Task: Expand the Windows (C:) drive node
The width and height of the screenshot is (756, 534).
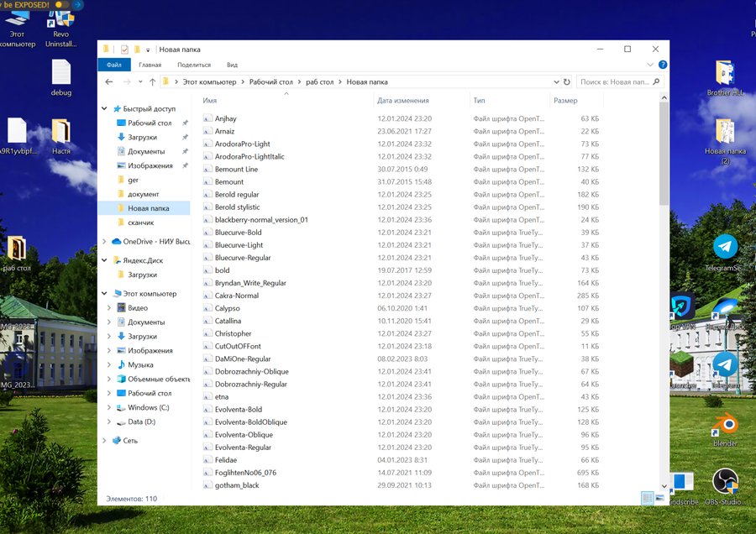Action: [109, 407]
